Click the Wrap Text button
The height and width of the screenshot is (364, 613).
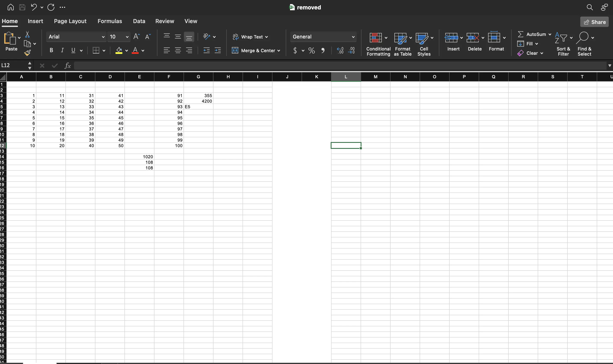pos(250,37)
